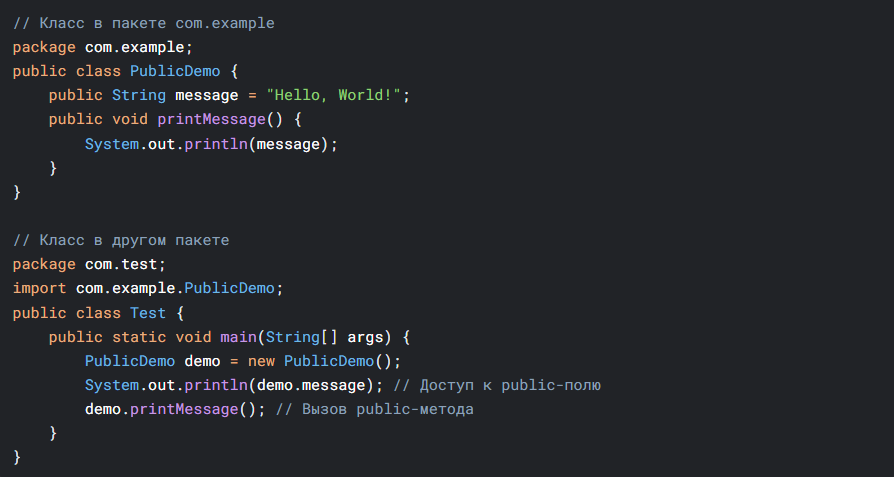The height and width of the screenshot is (477, 894).
Task: Click the class name Test
Action: pyautogui.click(x=148, y=313)
